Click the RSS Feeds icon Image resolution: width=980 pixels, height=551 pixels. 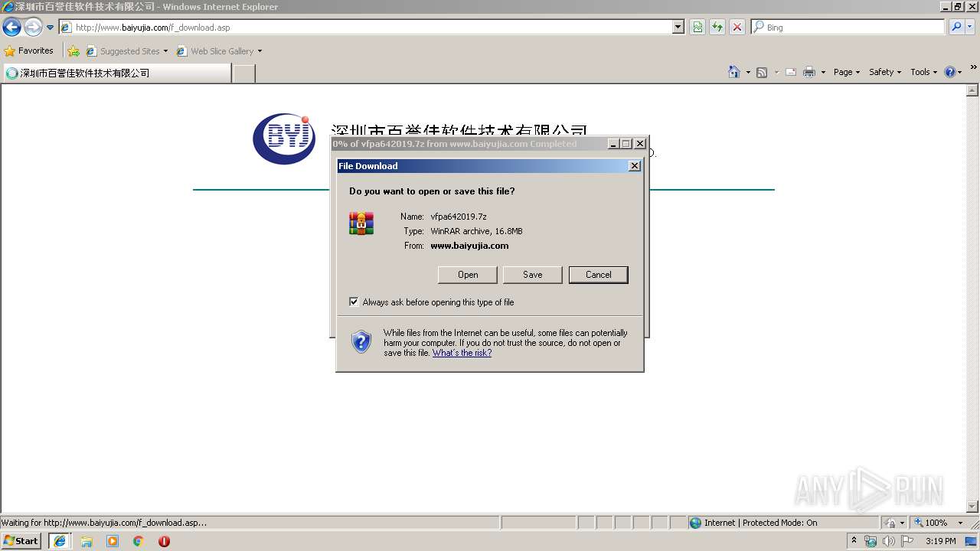tap(762, 72)
